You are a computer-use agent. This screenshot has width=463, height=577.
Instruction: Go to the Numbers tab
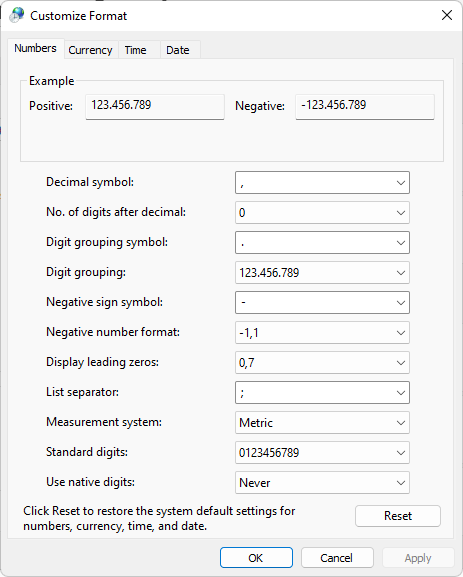point(35,48)
